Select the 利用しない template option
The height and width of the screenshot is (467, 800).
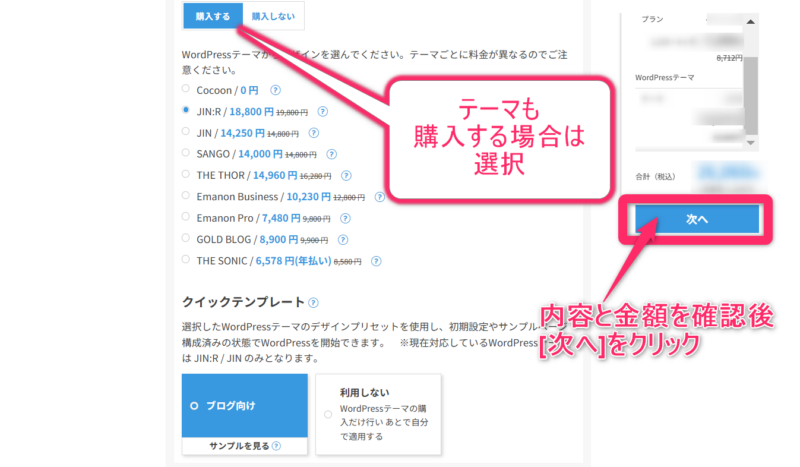pos(378,414)
